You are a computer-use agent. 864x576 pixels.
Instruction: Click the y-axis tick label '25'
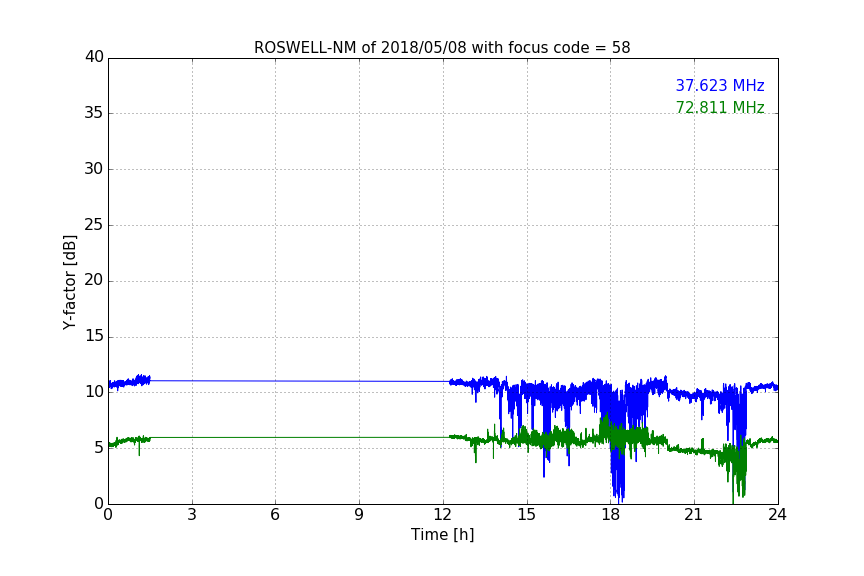click(94, 224)
